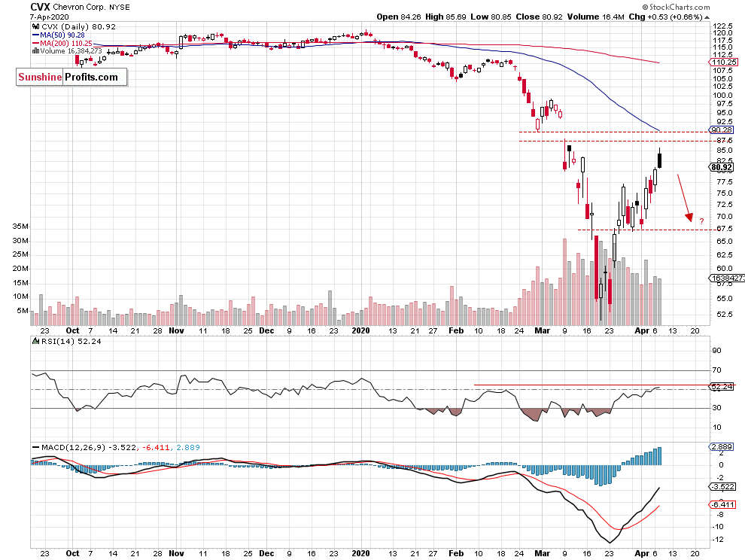Screen dimensions: 745x560
Task: Click the 52.24 RSI value tag
Action: [721, 386]
